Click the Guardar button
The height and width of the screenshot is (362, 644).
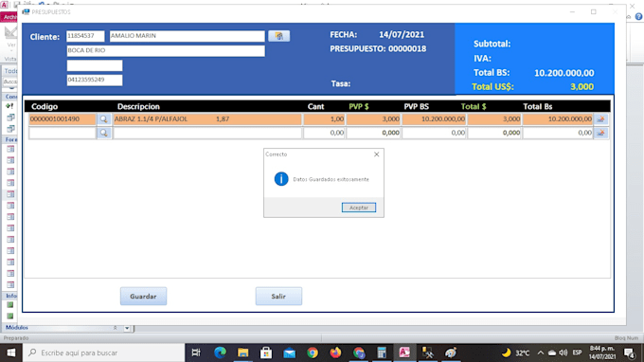[x=143, y=297]
